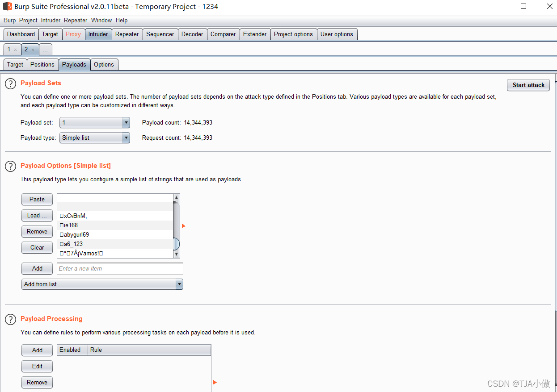This screenshot has height=392, width=557.
Task: Open the Project menu
Action: [x=28, y=20]
